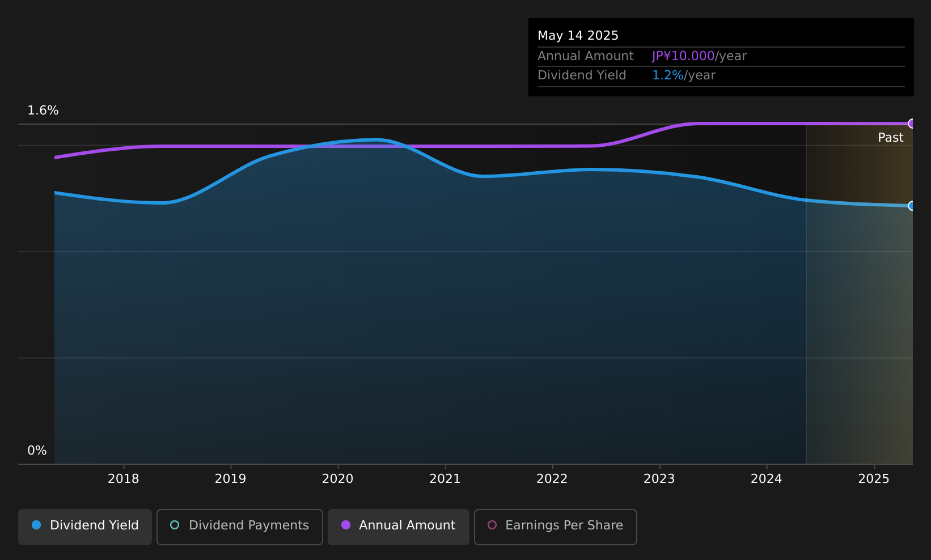Click the 1.6% y-axis label

point(43,111)
